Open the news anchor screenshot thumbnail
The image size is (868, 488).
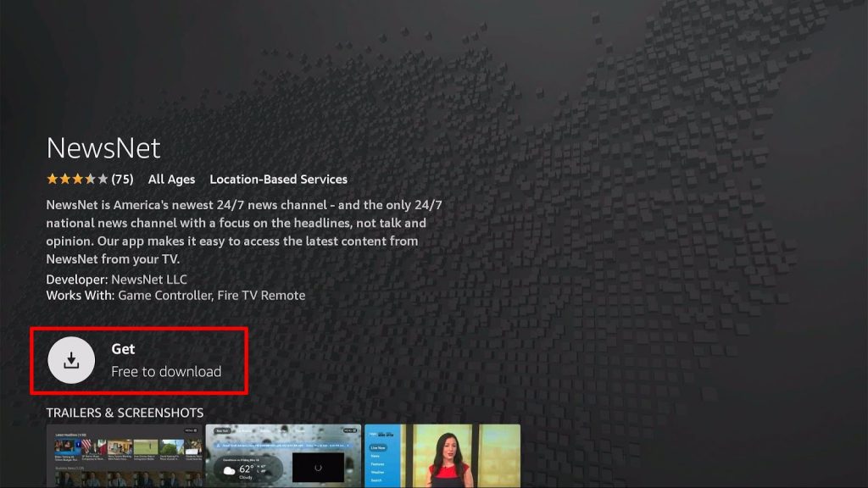442,456
